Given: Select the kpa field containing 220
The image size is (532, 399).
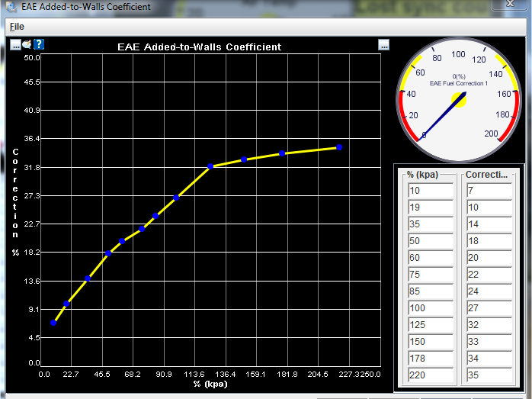Looking at the screenshot, I should coord(431,375).
